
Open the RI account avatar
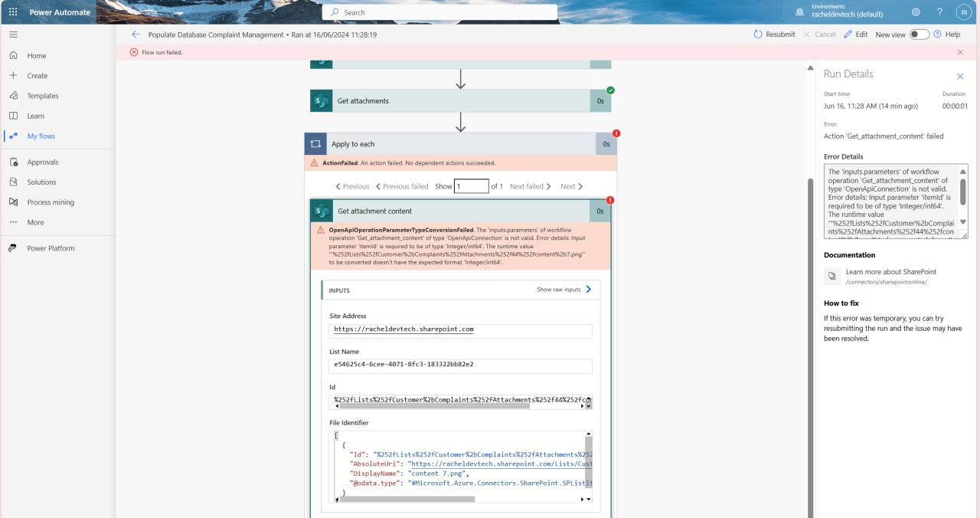click(963, 12)
